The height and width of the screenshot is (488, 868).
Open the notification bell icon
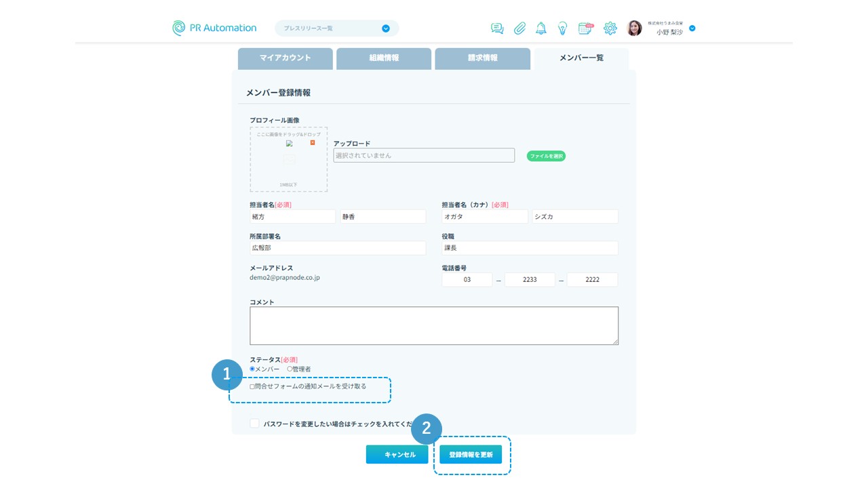540,28
